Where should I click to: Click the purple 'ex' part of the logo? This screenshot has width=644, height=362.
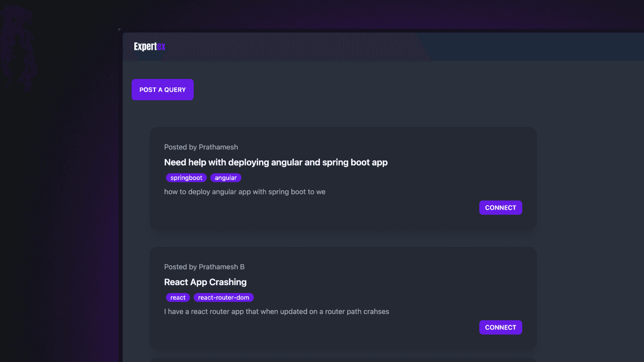(161, 47)
